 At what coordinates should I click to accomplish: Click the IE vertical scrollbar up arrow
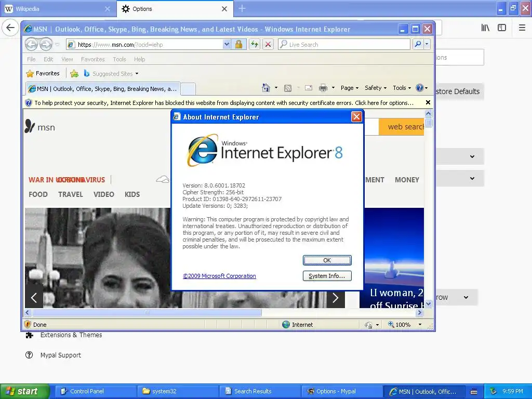(x=428, y=114)
